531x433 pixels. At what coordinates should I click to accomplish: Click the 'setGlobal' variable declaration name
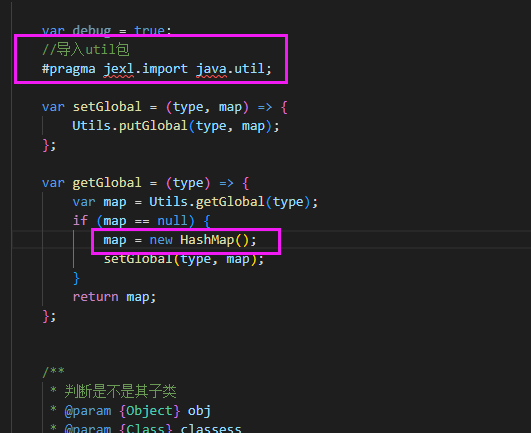click(107, 107)
